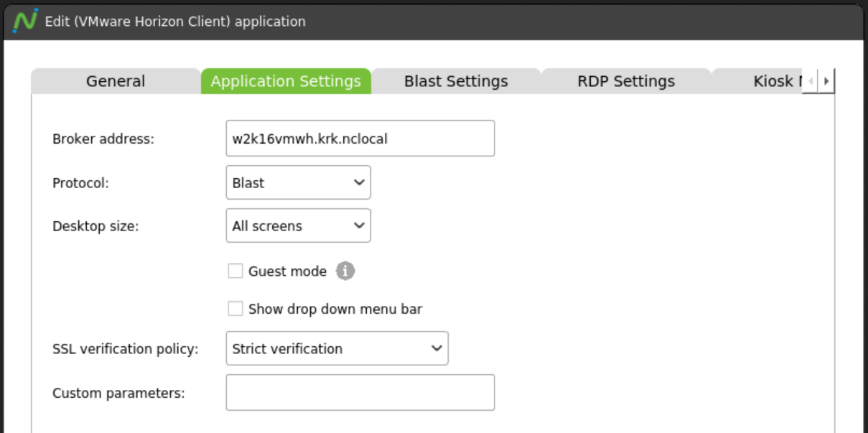Click the SSL verification policy label
This screenshot has width=868, height=433.
(x=126, y=349)
